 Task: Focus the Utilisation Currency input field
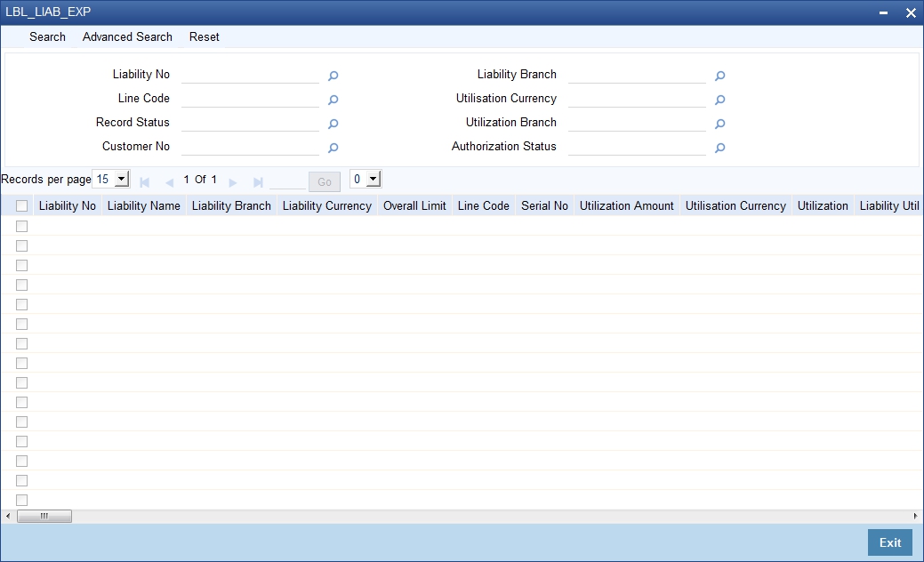tap(637, 99)
